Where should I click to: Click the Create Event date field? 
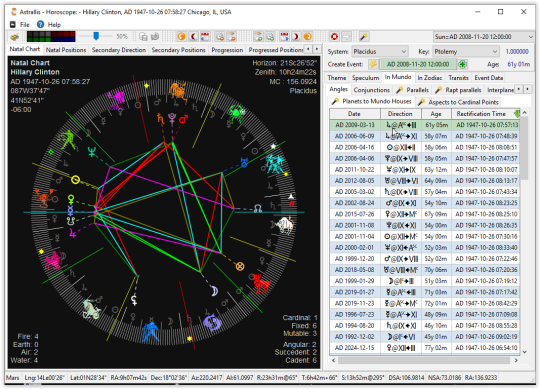(x=418, y=64)
